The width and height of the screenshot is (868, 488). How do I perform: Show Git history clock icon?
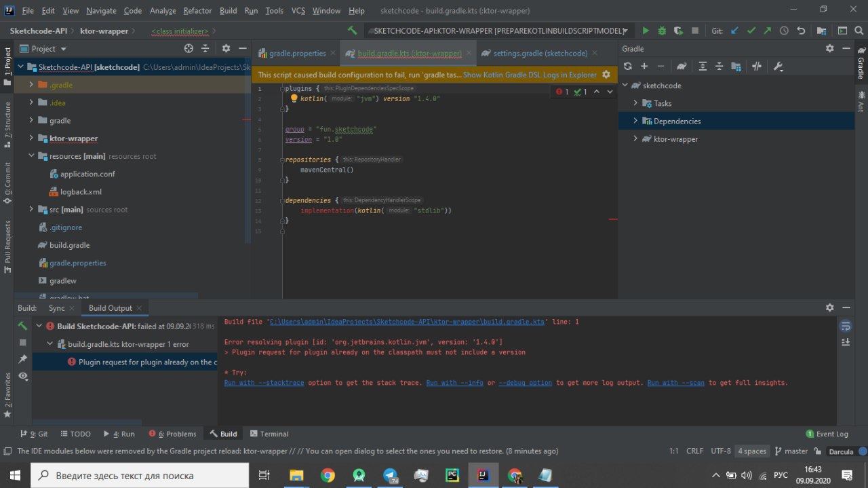[x=785, y=31]
